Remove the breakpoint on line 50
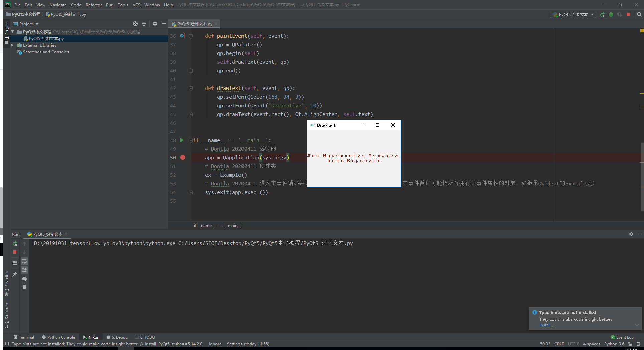Screen dimensions: 644x350 coord(183,157)
